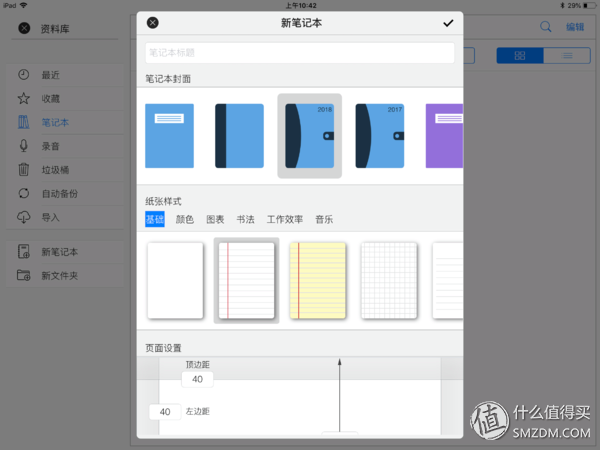Select the 2018 notebook cover
The image size is (600, 450).
point(309,135)
